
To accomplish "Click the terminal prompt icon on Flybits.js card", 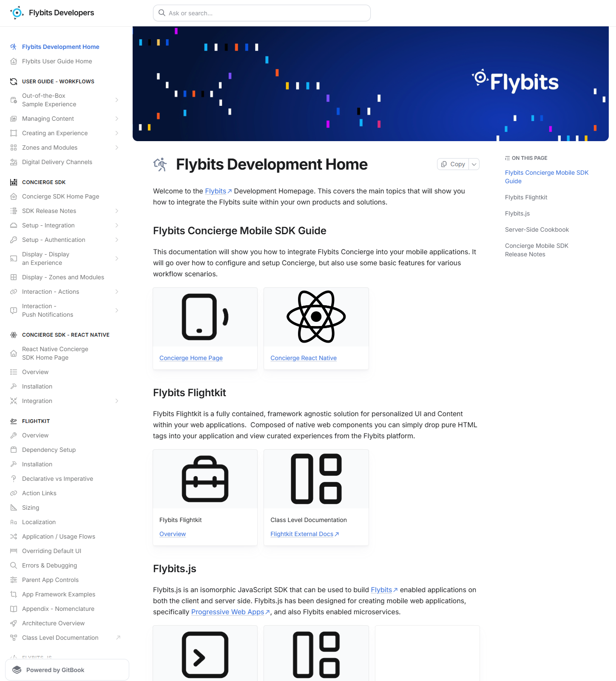I will click(x=205, y=655).
